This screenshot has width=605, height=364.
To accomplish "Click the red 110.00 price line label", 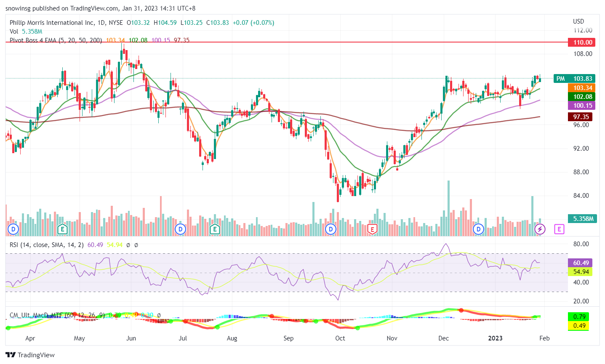I will point(581,42).
